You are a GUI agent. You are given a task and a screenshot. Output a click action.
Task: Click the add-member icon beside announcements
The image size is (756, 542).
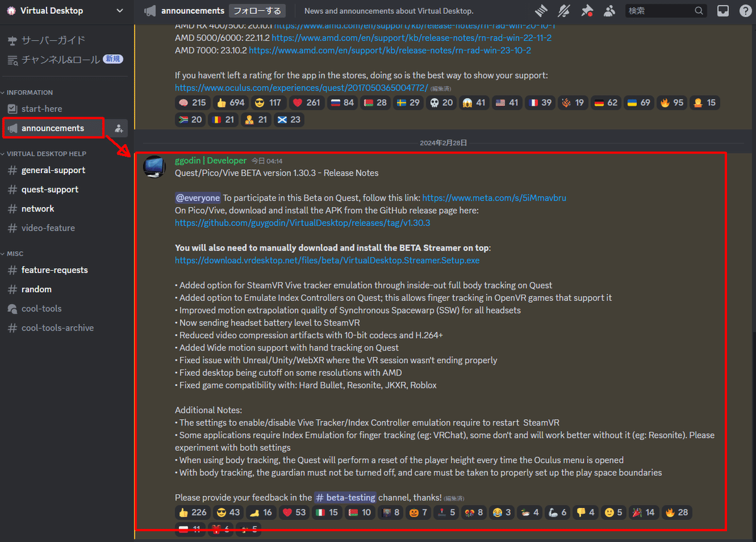(118, 128)
